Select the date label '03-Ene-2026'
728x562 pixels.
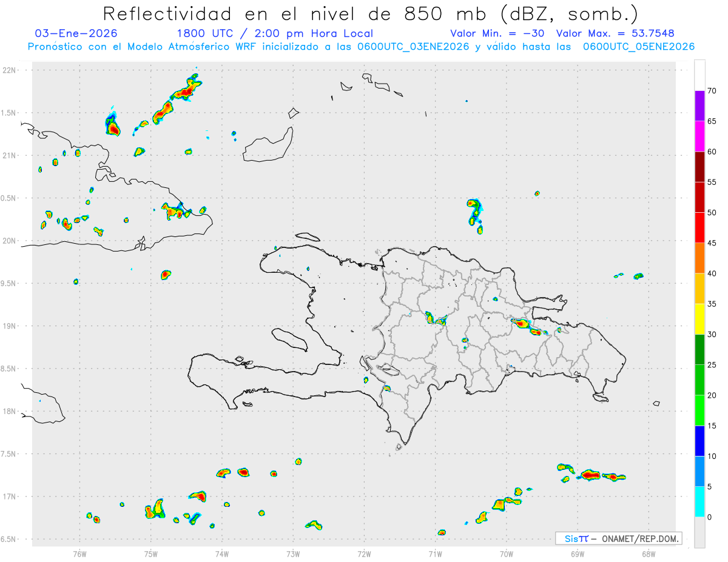[76, 33]
